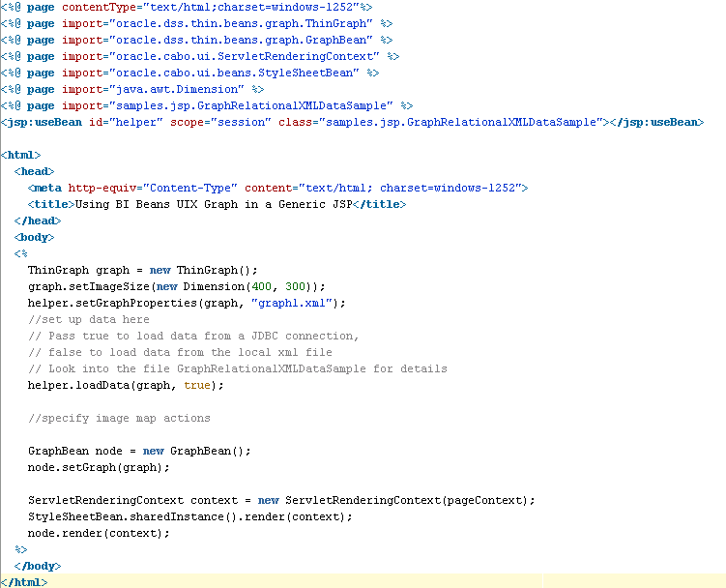
Task: Click the setImageSize Dimension line
Action: click(176, 286)
